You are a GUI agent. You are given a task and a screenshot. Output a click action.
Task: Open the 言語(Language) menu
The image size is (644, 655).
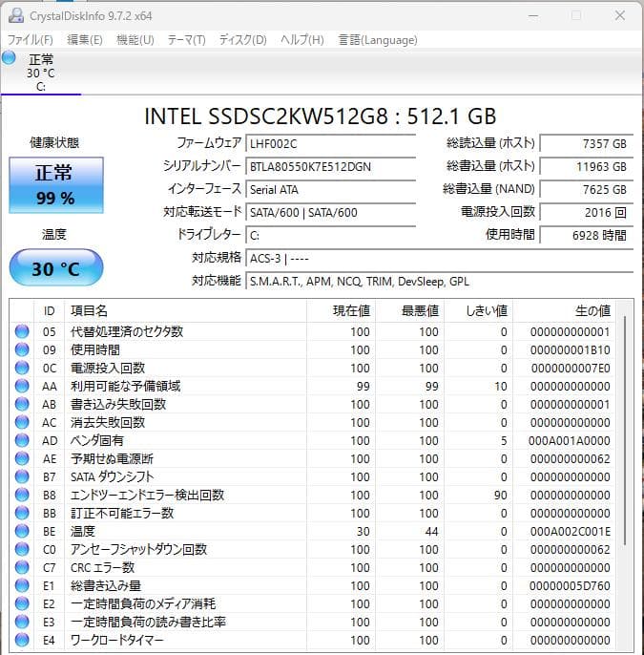[378, 40]
